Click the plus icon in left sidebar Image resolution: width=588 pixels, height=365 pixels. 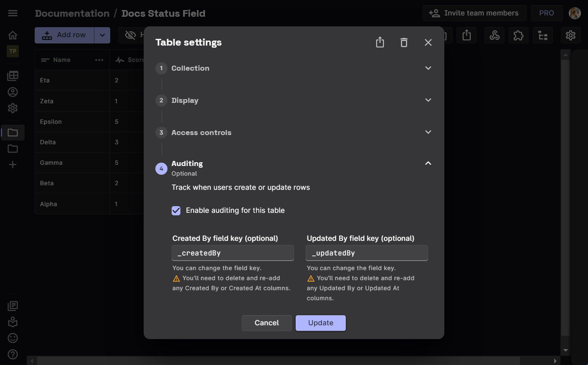pos(13,165)
